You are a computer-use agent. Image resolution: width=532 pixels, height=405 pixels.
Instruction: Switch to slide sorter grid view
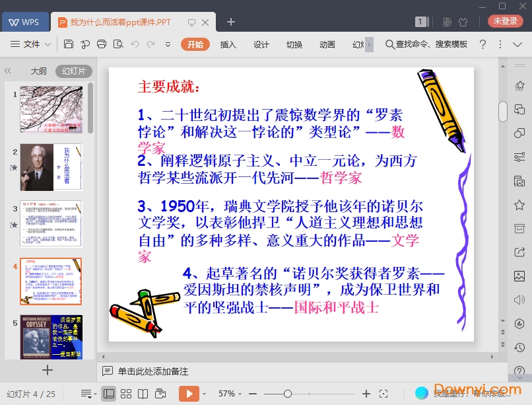(x=126, y=394)
